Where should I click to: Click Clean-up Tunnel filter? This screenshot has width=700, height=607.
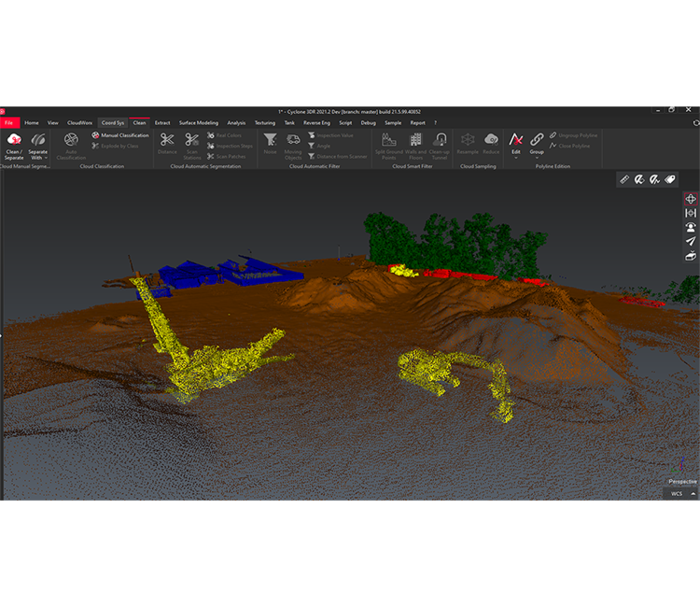tap(439, 146)
